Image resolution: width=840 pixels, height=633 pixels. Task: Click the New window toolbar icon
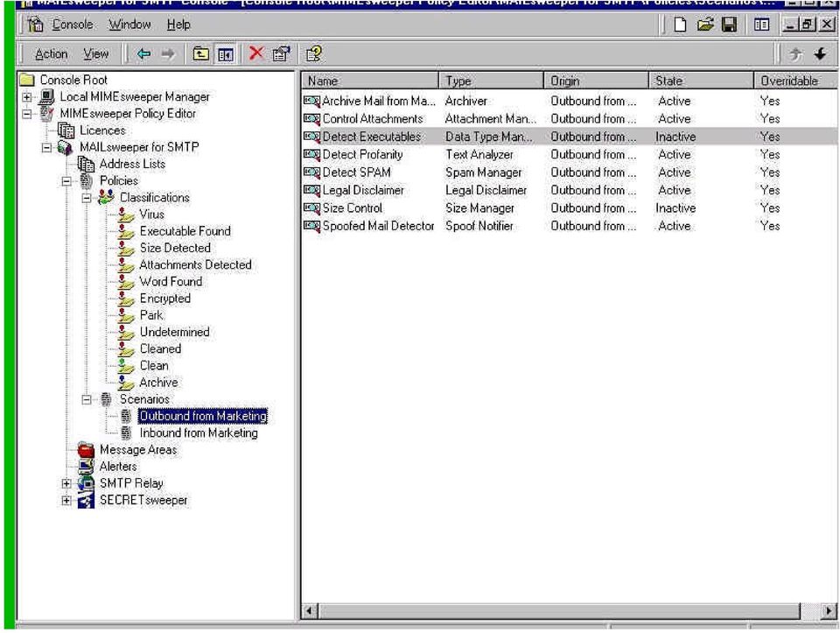pos(761,25)
